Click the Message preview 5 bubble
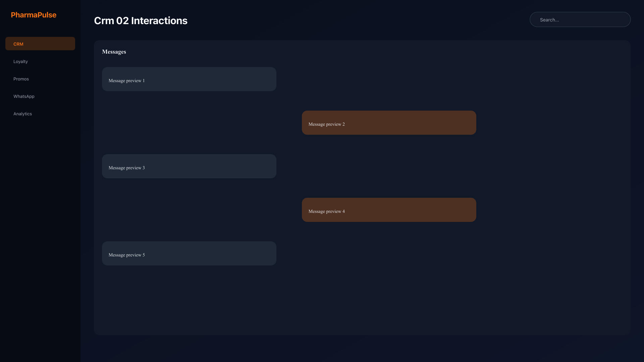 coord(189,253)
